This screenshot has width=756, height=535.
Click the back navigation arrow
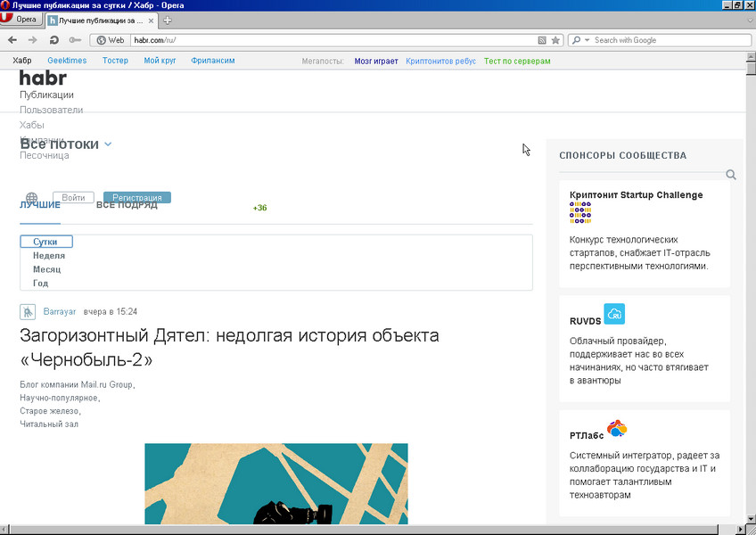coord(12,39)
